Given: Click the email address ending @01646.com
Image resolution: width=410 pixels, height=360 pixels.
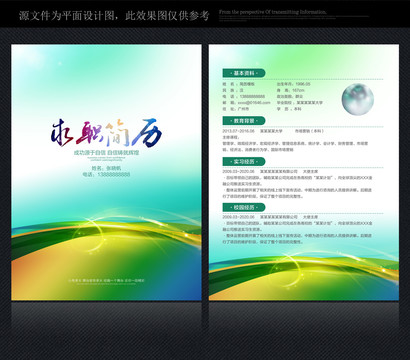Looking at the screenshot, I should click(x=255, y=103).
